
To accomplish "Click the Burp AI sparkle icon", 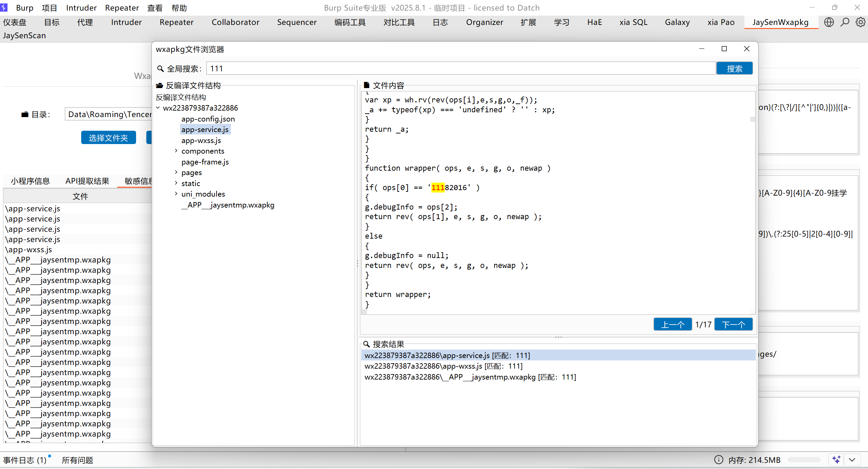I will coord(836,460).
